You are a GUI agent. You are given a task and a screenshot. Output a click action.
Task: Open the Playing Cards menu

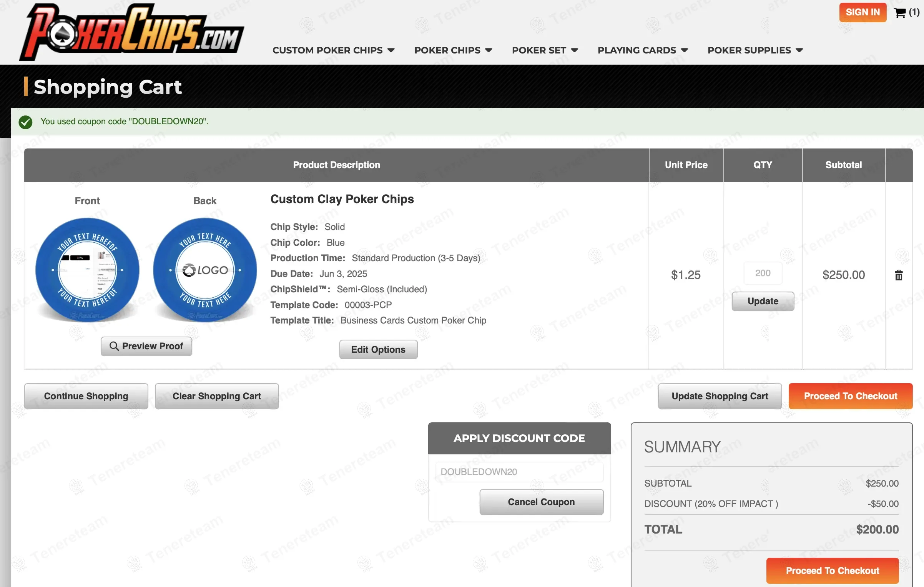(x=642, y=50)
